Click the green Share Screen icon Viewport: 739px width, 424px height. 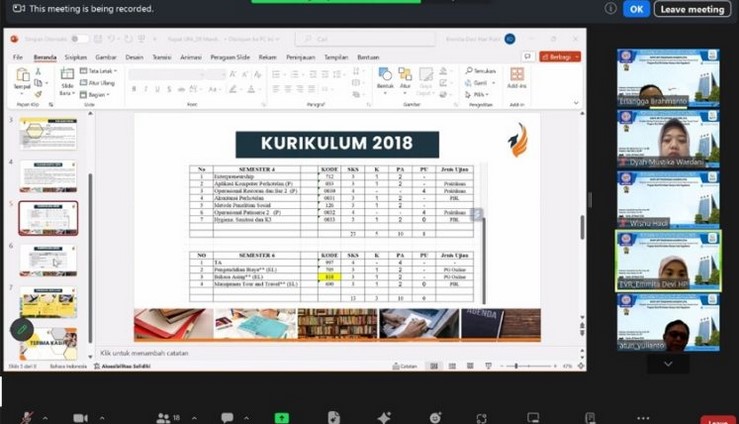[x=282, y=417]
